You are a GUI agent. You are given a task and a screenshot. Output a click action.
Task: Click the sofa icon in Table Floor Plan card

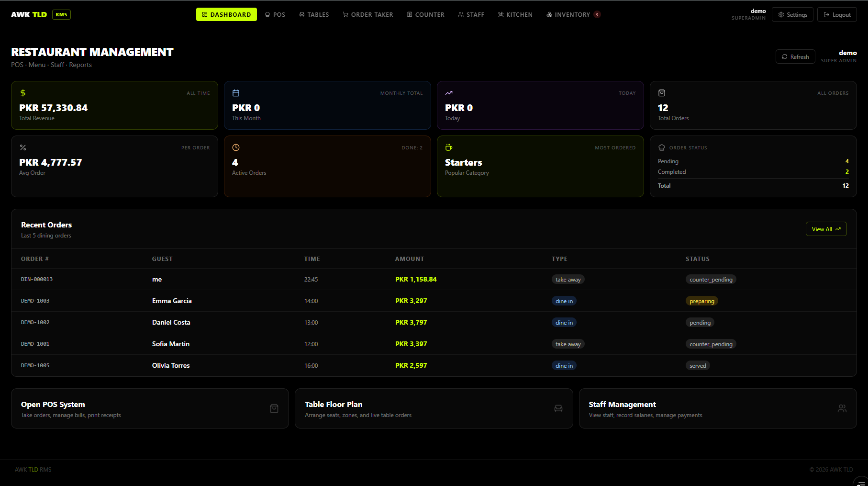558,408
